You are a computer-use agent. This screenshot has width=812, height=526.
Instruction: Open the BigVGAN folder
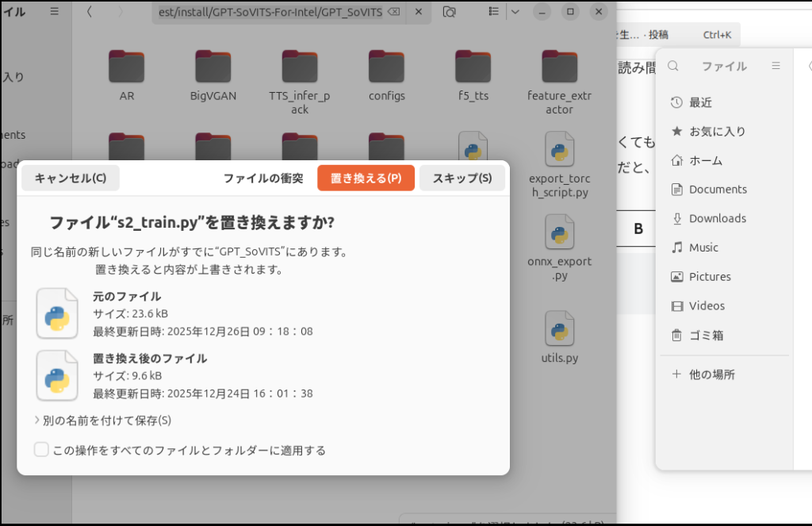pos(213,68)
